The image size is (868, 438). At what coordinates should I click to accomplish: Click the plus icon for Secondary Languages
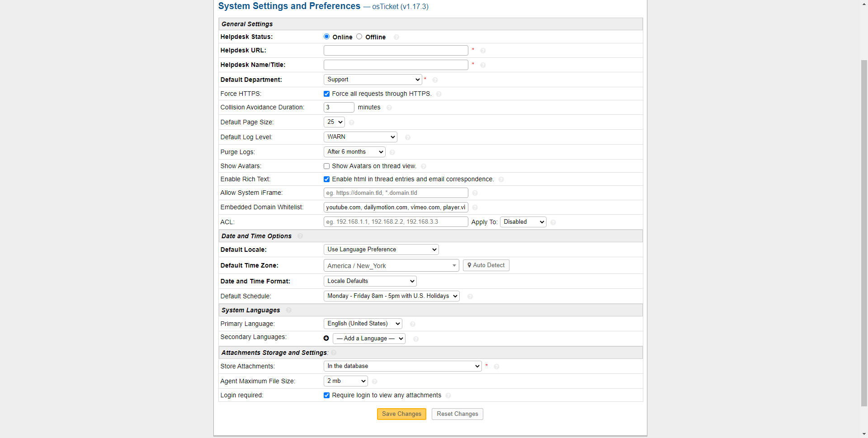[x=326, y=338]
